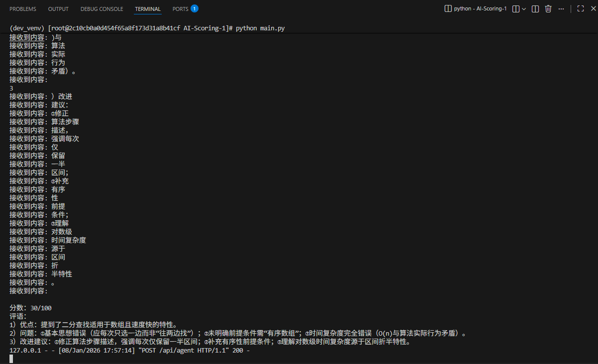Viewport: 598px width, 364px height.
Task: Click the line '接收到内容: 行为'
Action: click(x=37, y=63)
